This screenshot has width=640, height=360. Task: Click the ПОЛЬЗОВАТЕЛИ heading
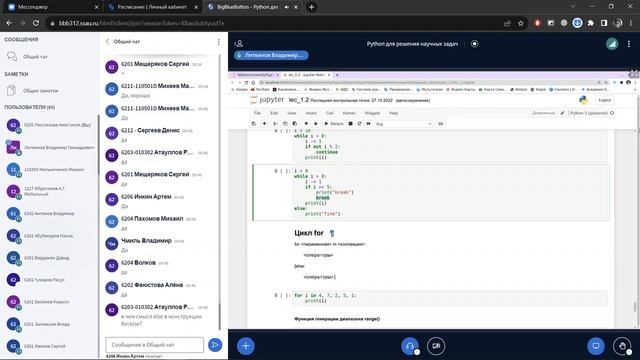coord(29,107)
